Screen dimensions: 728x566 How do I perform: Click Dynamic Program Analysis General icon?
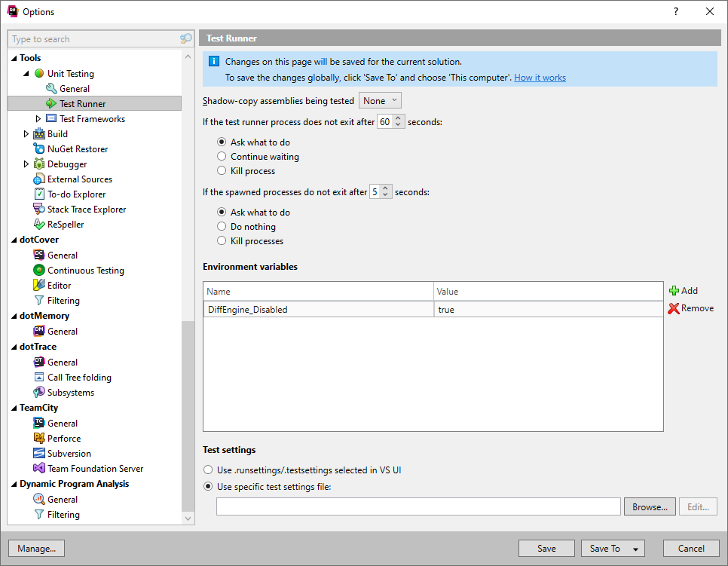[39, 499]
